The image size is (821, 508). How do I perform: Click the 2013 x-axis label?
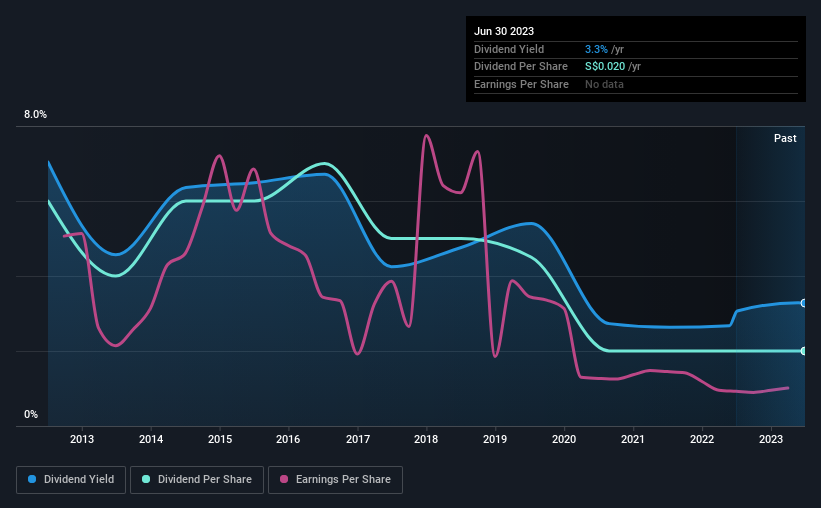(82, 439)
